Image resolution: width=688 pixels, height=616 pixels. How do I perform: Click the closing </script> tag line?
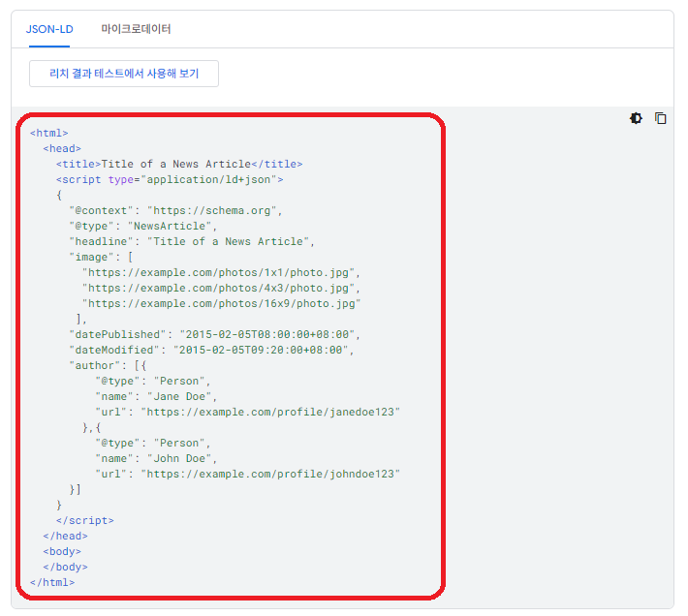coord(85,520)
